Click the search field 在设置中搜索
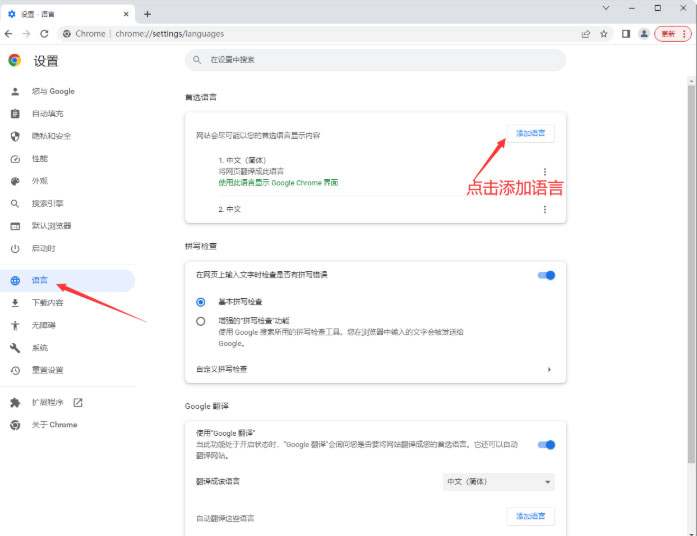Screen dimensions: 697x536 (x=376, y=60)
